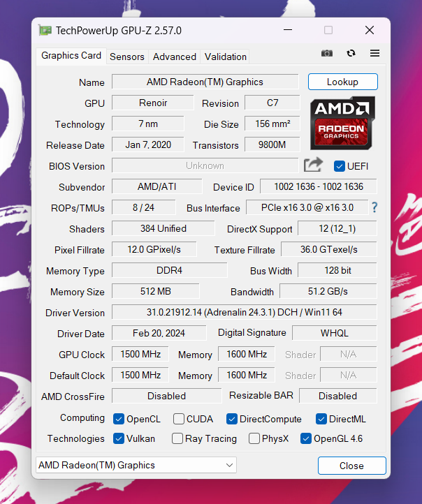Viewport: 422px width, 504px height.
Task: Toggle the Ray Tracing checkbox
Action: [177, 438]
